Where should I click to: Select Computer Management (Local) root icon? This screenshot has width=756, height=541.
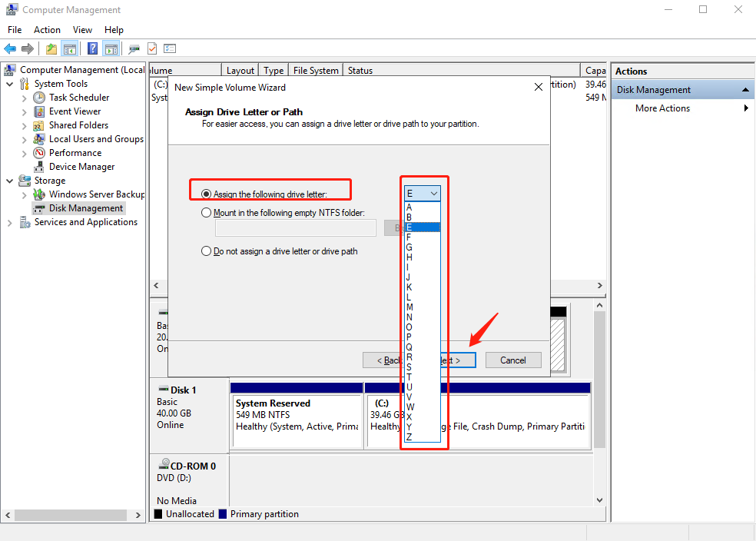(10, 70)
